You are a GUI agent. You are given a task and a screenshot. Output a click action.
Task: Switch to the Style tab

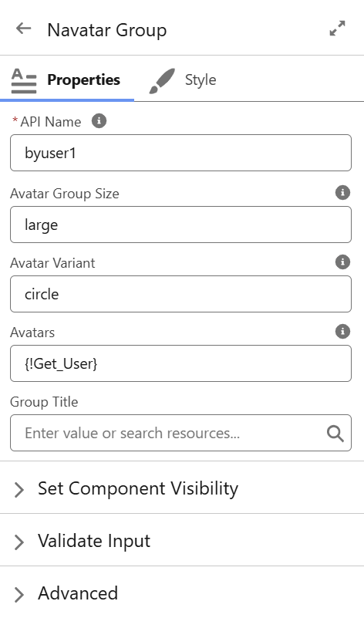coord(183,80)
